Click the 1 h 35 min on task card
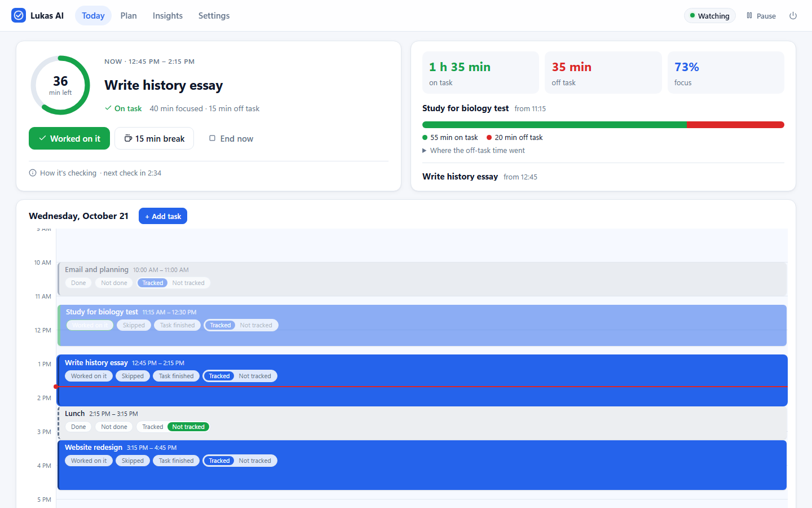812x508 pixels. (x=480, y=73)
